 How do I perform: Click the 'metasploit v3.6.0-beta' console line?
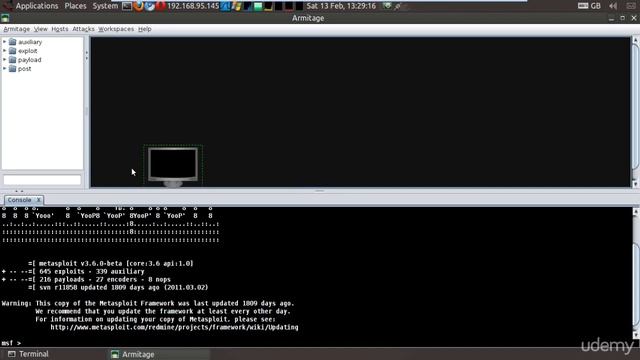(111, 264)
